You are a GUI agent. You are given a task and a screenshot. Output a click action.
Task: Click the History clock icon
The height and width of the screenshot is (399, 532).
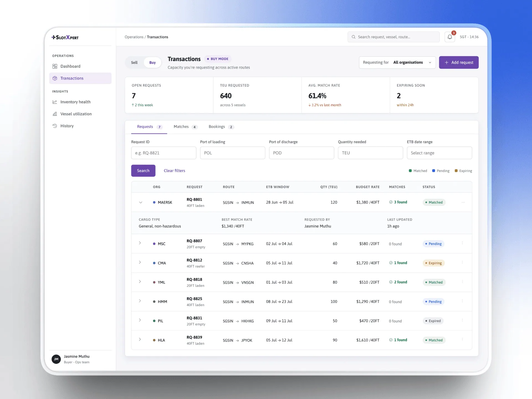(x=55, y=126)
